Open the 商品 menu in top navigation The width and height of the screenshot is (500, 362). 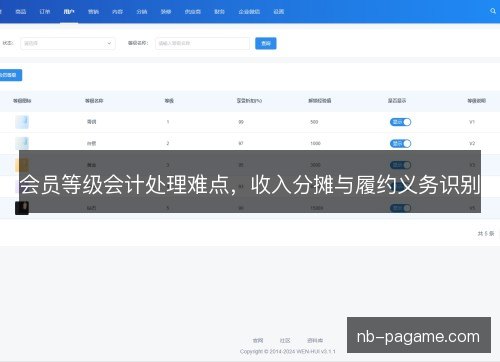(x=21, y=12)
